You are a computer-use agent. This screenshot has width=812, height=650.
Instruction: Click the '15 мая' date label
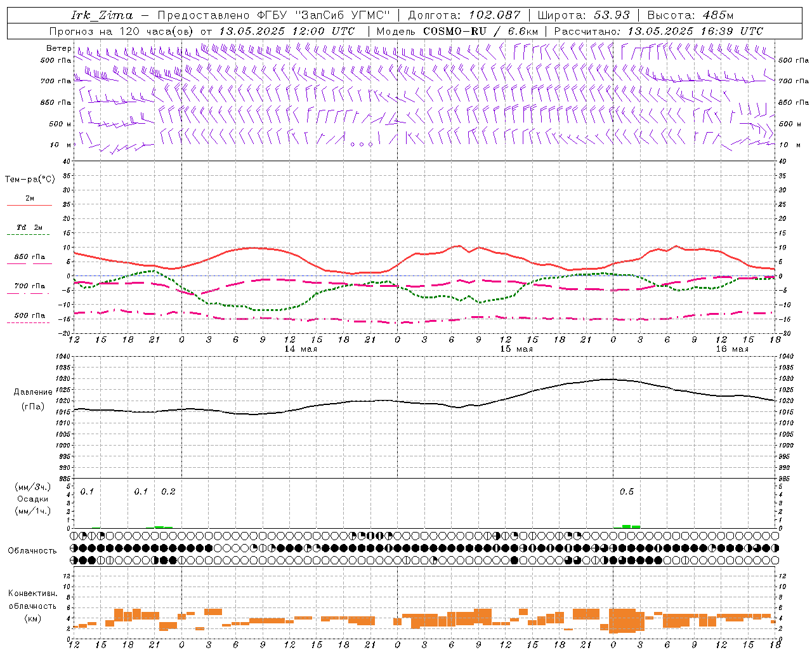516,349
